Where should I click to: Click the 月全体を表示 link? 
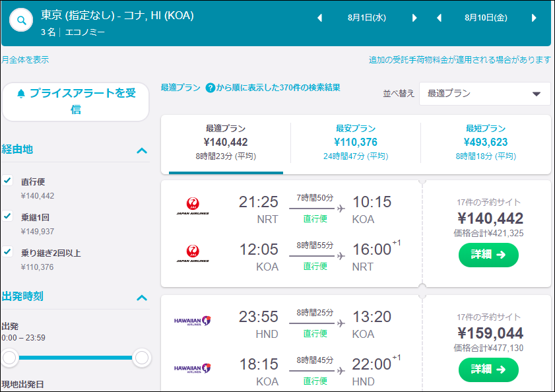click(x=25, y=60)
